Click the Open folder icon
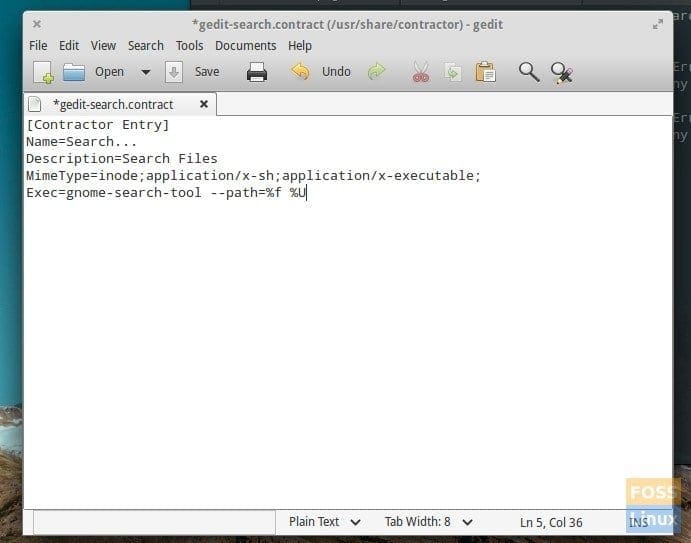Viewport: 691px width, 543px height. [74, 72]
